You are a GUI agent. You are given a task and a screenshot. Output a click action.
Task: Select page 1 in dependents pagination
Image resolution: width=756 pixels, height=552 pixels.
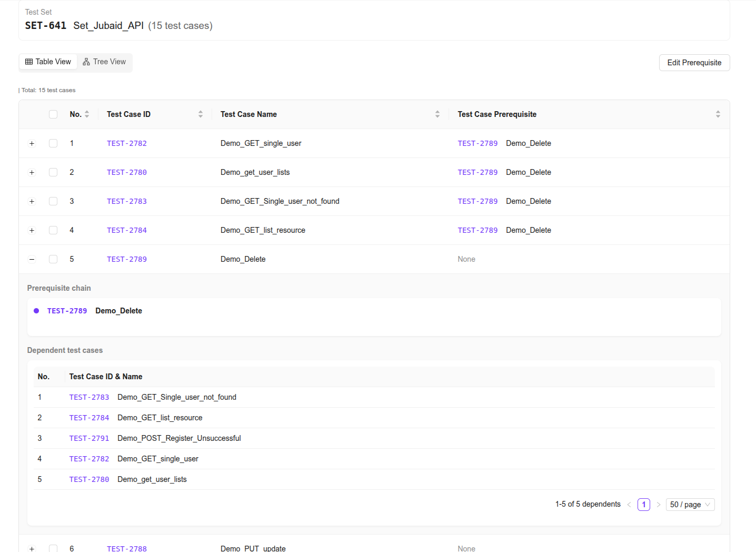[643, 505]
